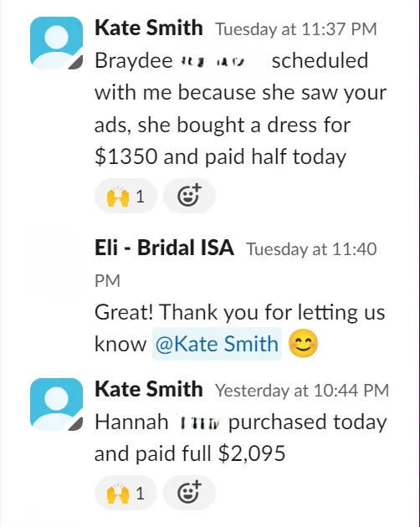Click reaction count on Braydee message
The height and width of the screenshot is (527, 420).
141,197
